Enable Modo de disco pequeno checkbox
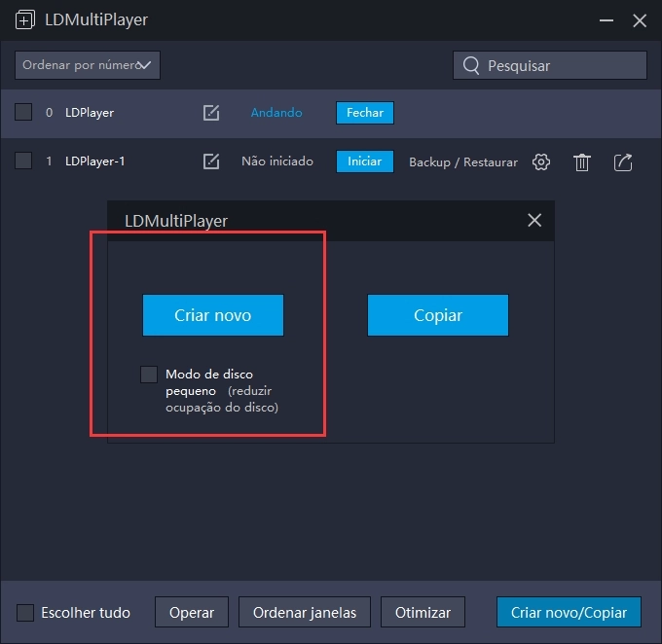662x644 pixels. click(x=149, y=375)
